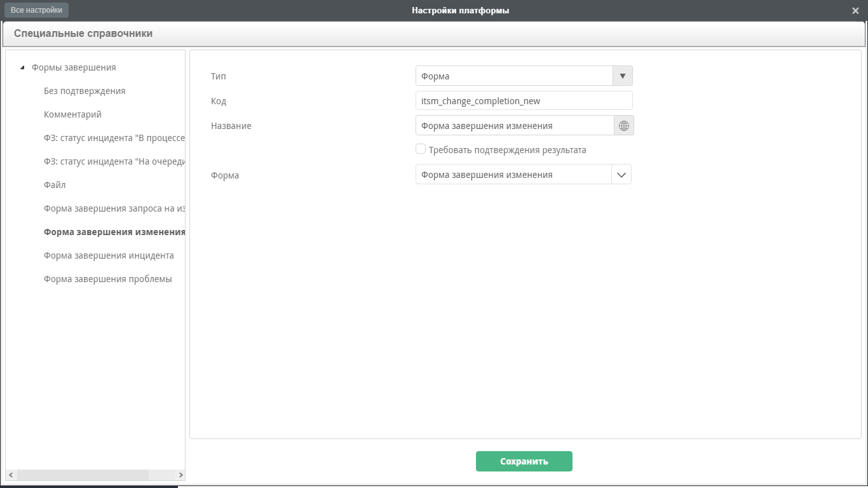Expand the Форма combo box chevron
Screen dimensions: 868x488
click(x=621, y=175)
